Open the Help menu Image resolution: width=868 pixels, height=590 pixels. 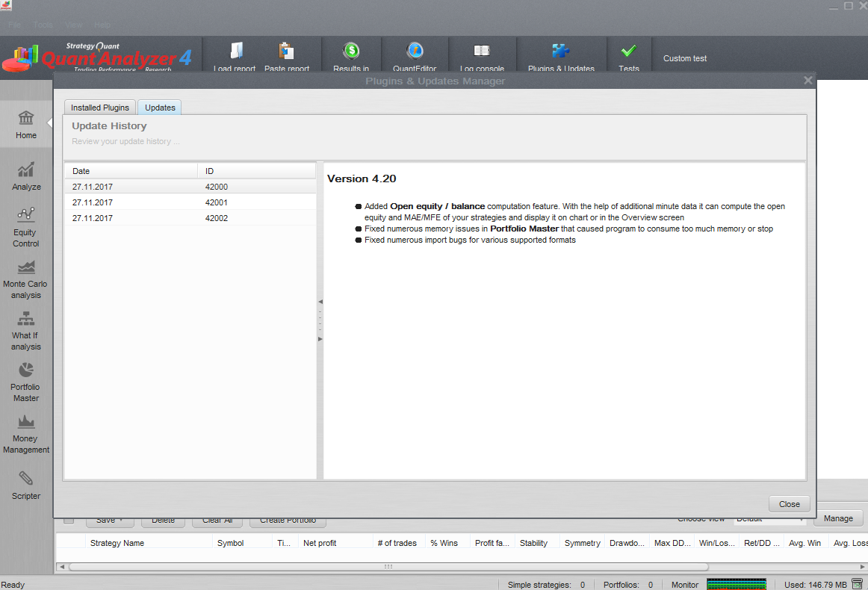coord(102,25)
